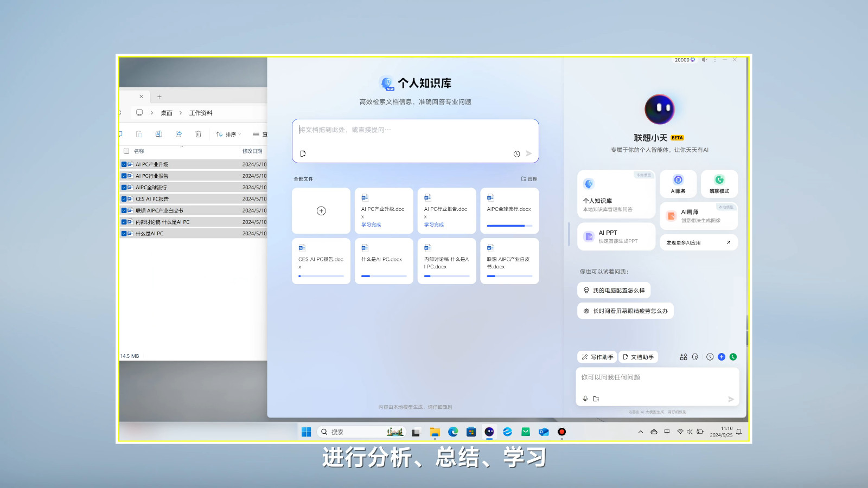The image size is (868, 488).
Task: Click the share icon in Explorer toolbar
Action: [178, 134]
